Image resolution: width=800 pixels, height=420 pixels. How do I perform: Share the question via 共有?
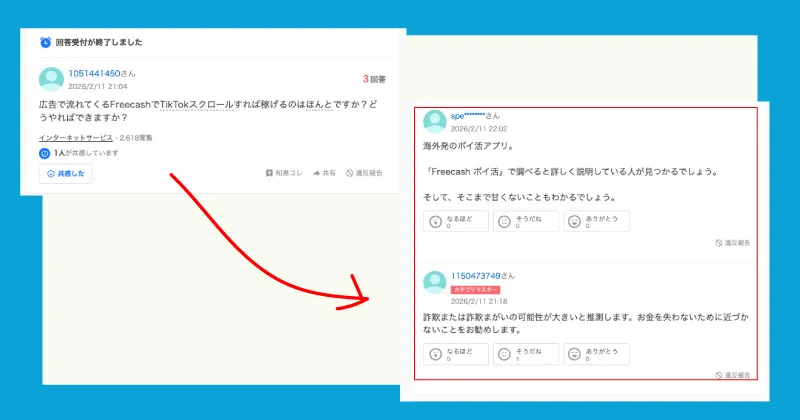pos(324,173)
